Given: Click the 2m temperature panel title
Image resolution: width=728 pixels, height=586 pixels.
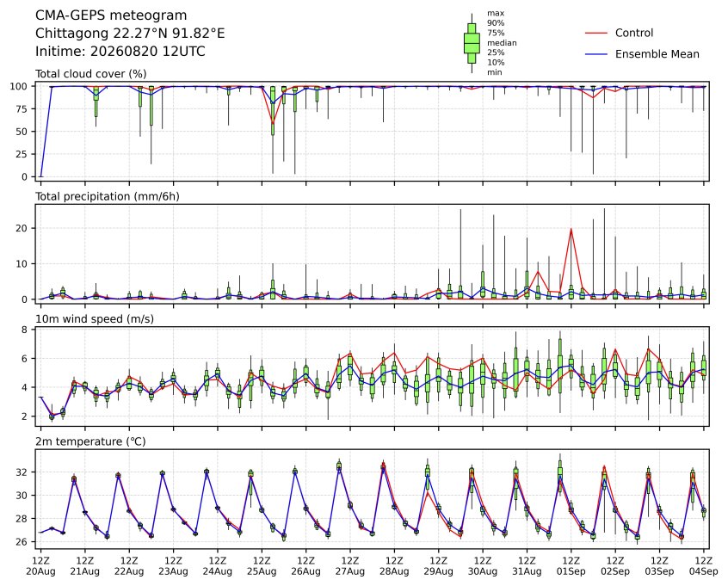Looking at the screenshot, I should [x=90, y=441].
